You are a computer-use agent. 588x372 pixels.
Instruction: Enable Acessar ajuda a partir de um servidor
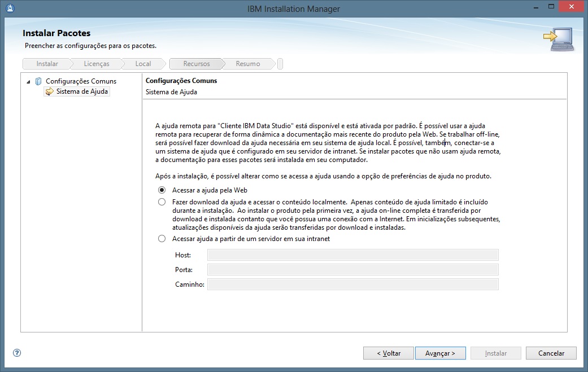tap(162, 239)
